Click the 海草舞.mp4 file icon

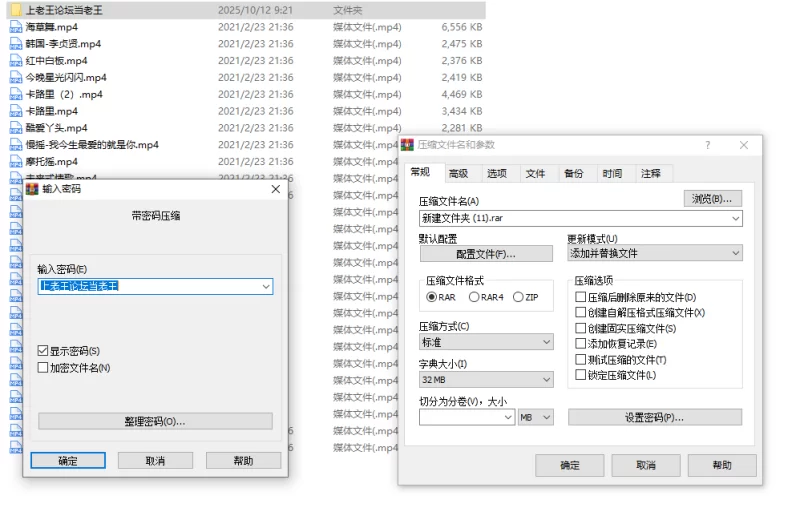tap(15, 27)
